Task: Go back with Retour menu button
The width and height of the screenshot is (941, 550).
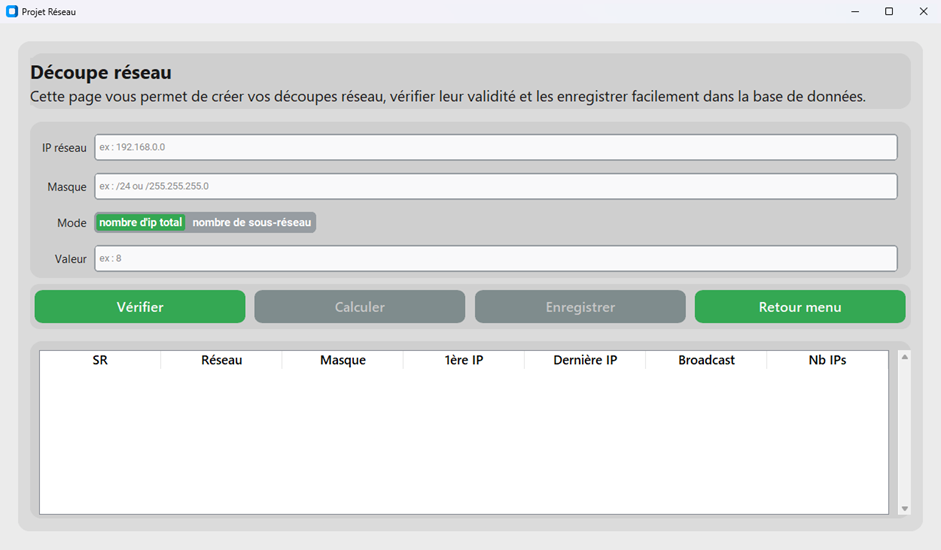Action: 800,307
